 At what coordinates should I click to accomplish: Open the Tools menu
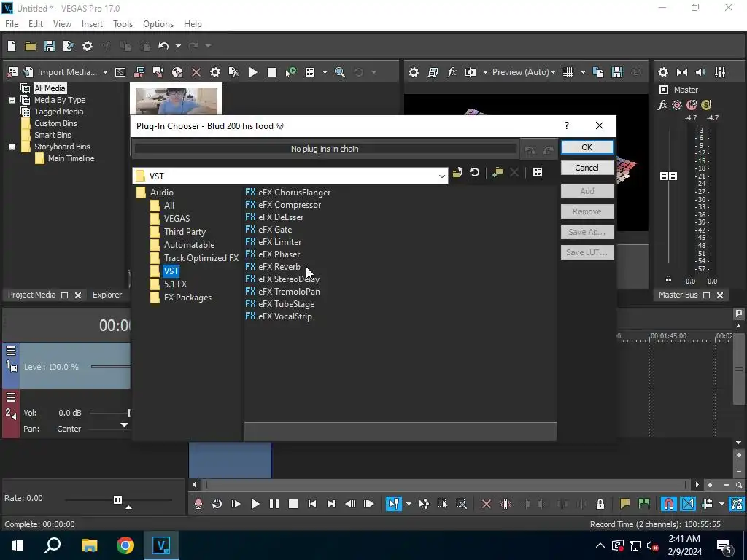coord(123,24)
